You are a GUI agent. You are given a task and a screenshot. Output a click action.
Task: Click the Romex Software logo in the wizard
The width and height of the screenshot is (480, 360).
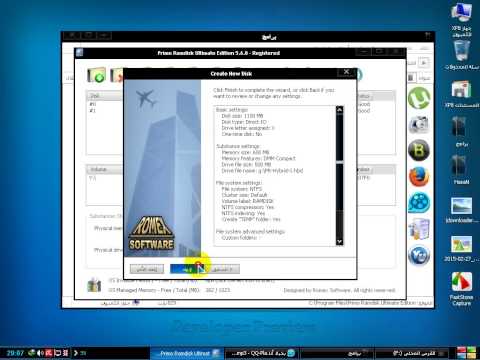coord(152,234)
